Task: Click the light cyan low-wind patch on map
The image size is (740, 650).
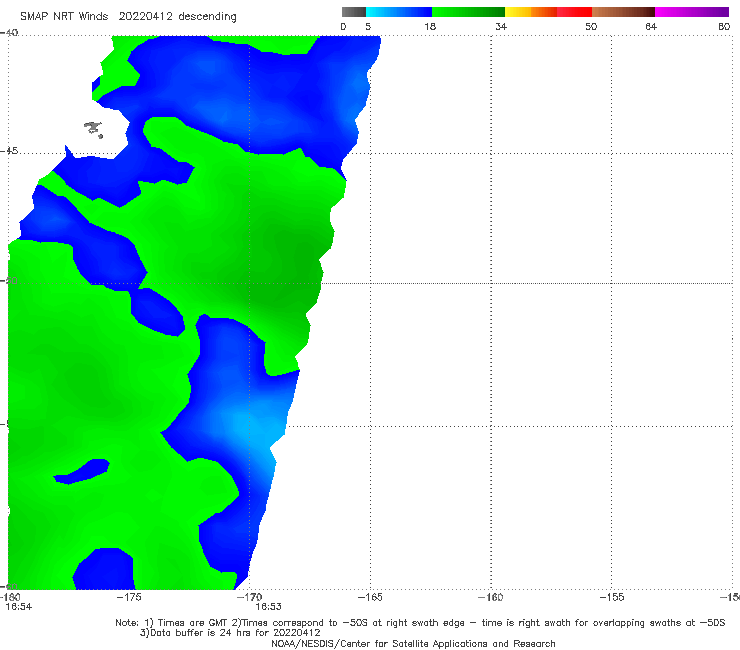Action: pos(257,427)
